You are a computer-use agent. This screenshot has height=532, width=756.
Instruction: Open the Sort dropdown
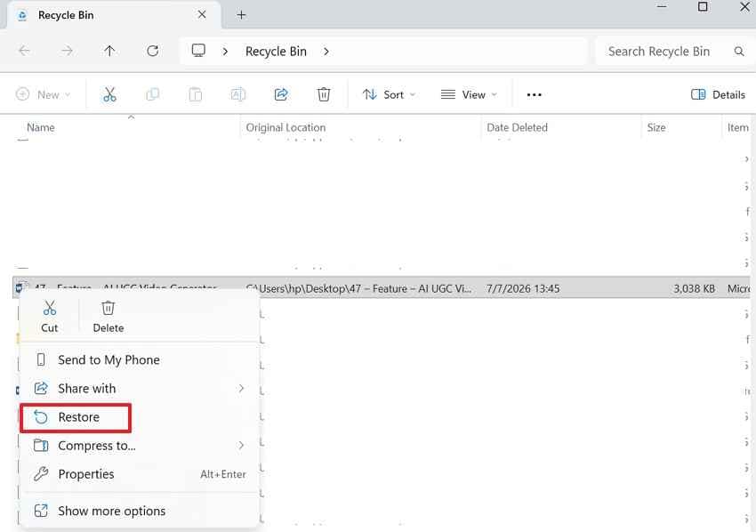click(x=389, y=94)
